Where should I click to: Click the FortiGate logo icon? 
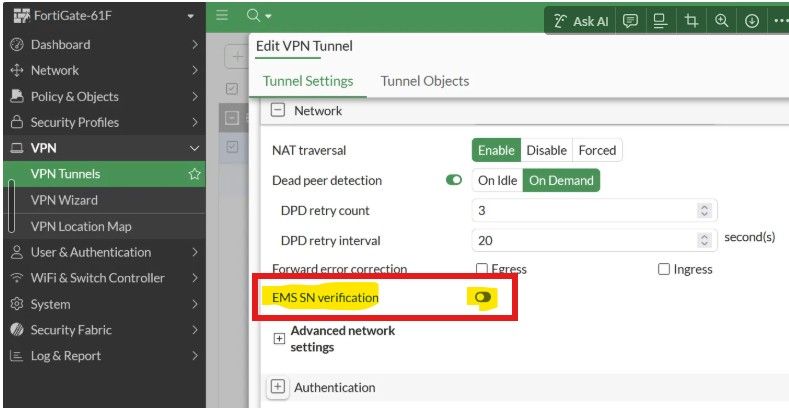point(21,16)
